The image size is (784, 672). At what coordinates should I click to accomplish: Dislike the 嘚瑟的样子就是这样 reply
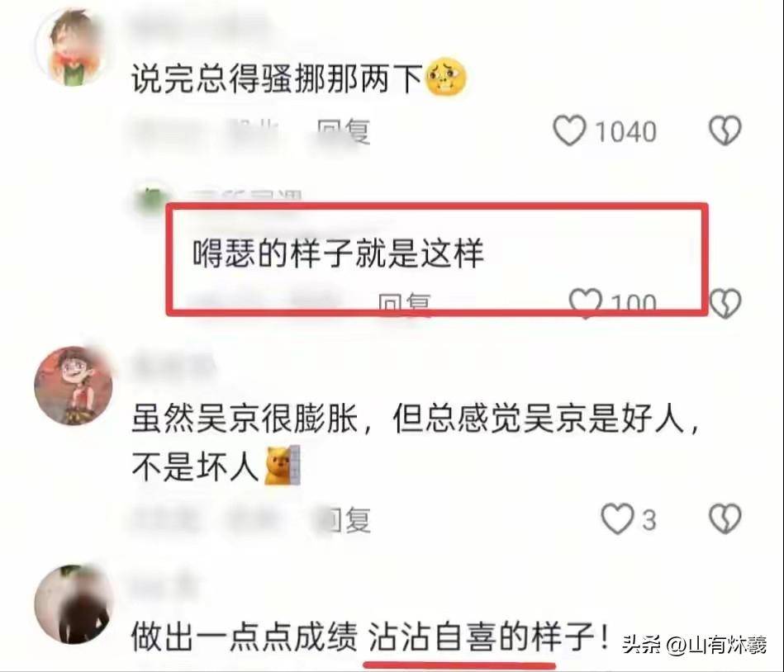coord(725,303)
